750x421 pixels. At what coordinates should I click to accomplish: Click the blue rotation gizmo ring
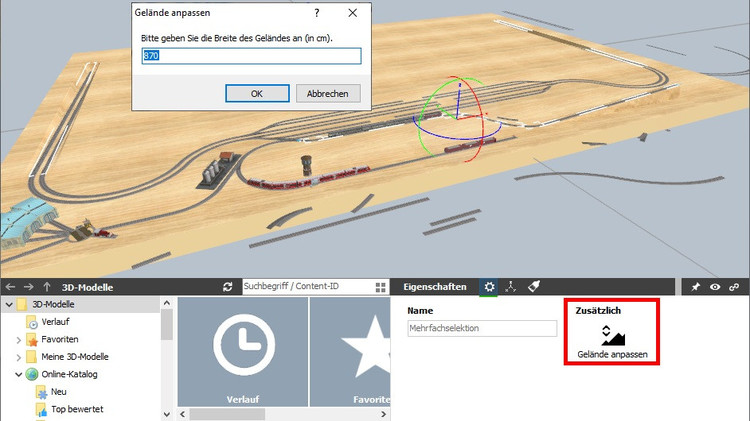459,138
